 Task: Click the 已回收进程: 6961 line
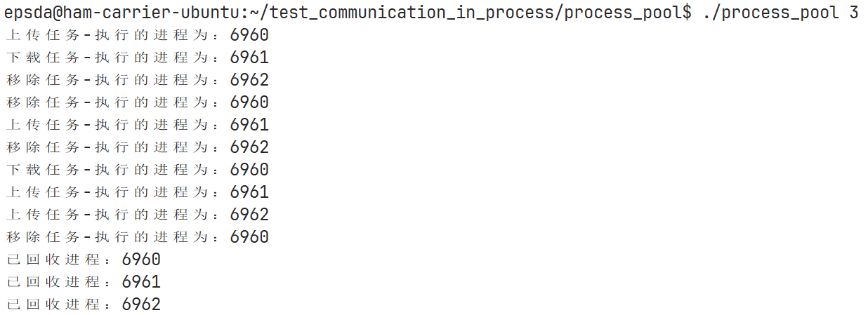(x=83, y=282)
